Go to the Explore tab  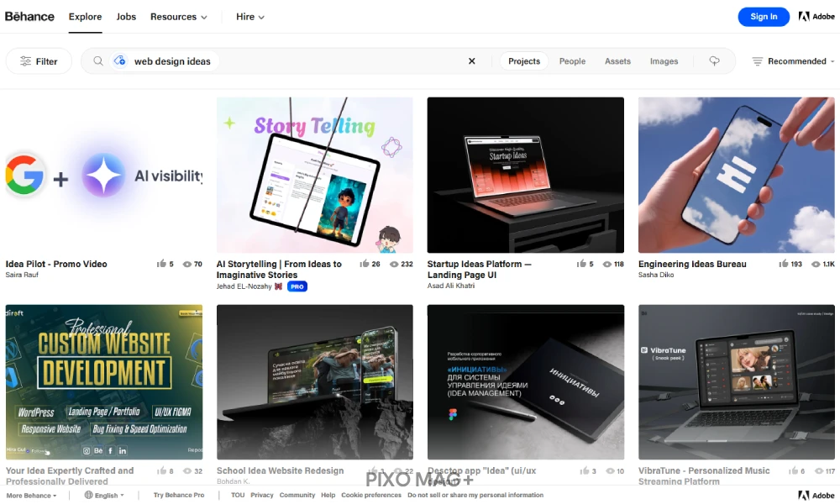tap(85, 17)
